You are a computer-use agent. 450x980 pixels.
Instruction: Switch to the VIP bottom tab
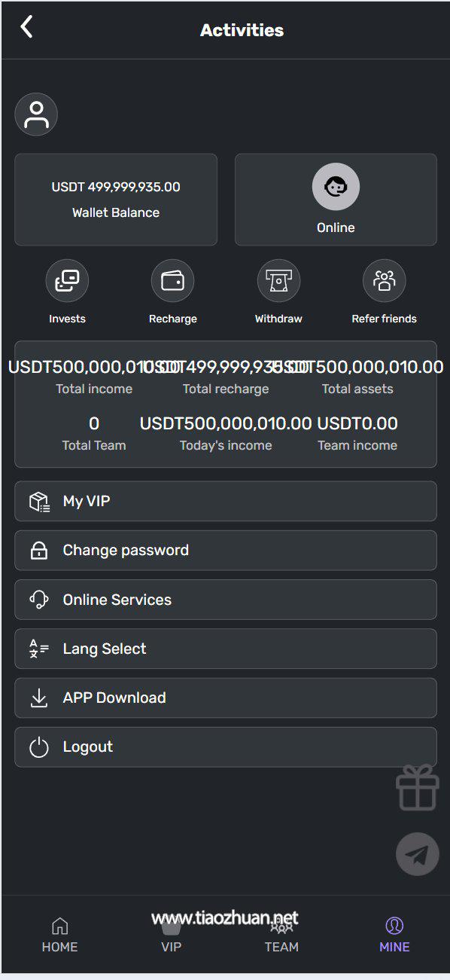(172, 936)
